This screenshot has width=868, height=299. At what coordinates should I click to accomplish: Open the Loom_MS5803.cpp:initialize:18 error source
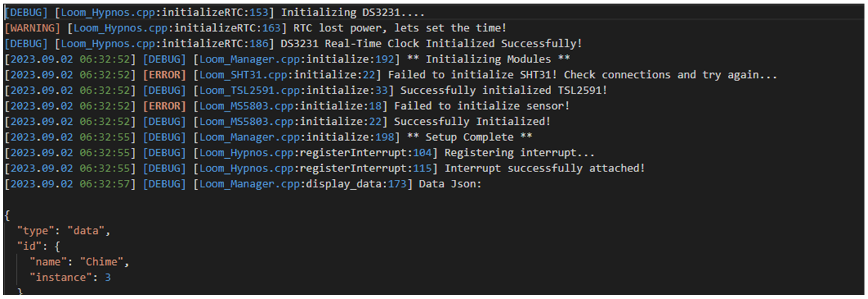(x=290, y=106)
